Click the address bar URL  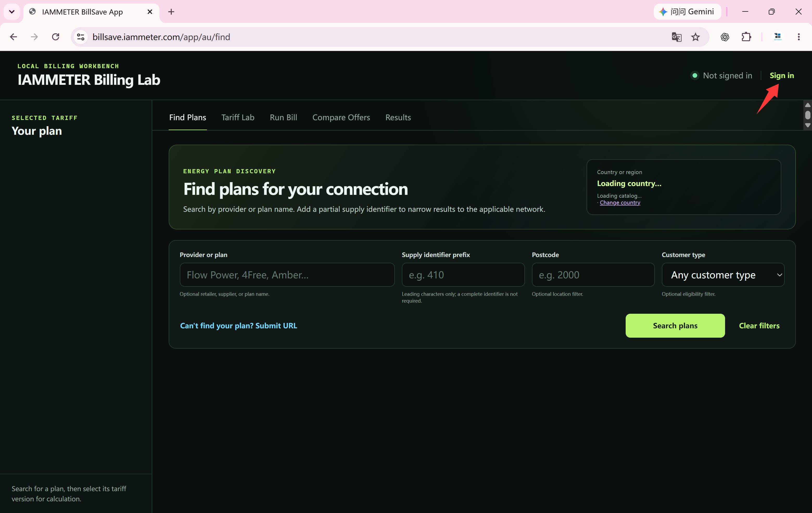161,37
